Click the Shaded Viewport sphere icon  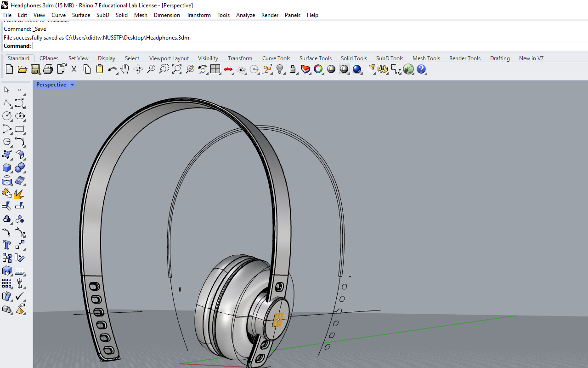point(331,69)
